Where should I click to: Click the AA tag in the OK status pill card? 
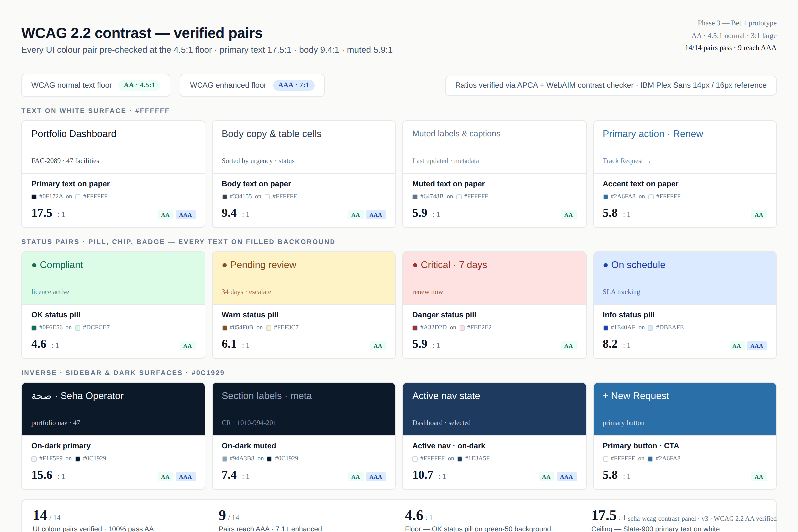[187, 346]
